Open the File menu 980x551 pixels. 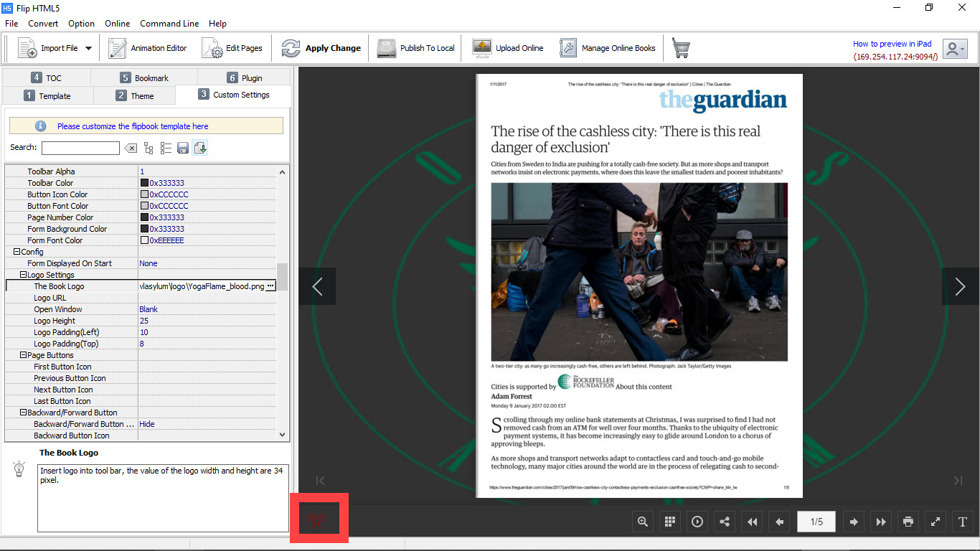coord(11,24)
